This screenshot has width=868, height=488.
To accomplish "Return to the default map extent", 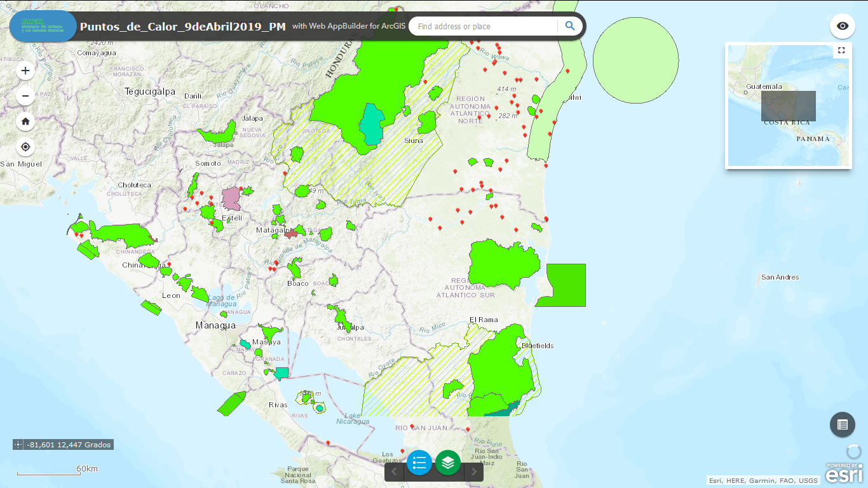I will click(x=25, y=121).
